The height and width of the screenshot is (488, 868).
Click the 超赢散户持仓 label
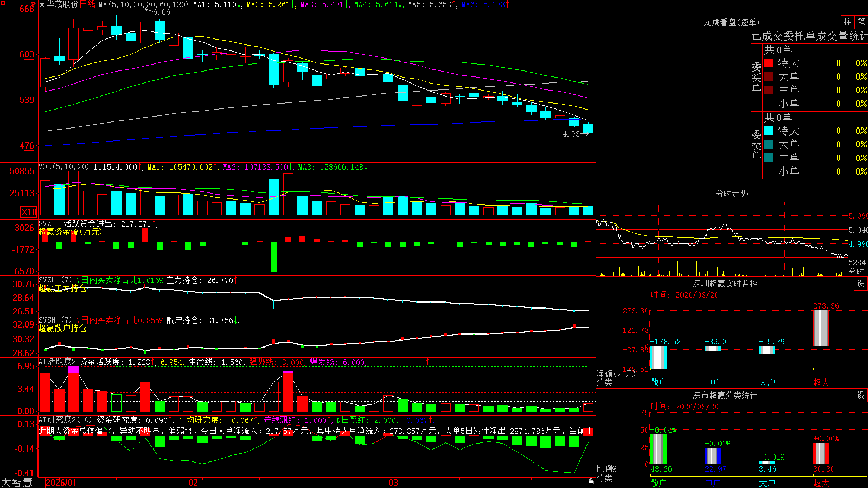(x=62, y=328)
